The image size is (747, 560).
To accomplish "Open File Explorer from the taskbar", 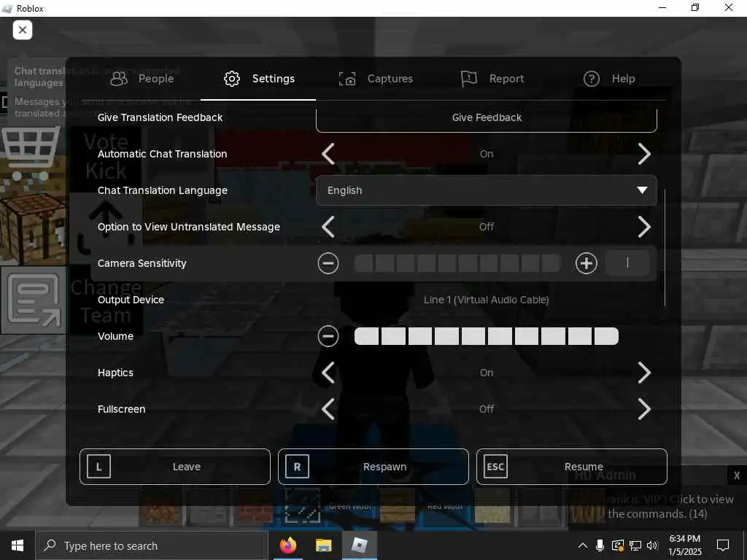I will coord(323,545).
